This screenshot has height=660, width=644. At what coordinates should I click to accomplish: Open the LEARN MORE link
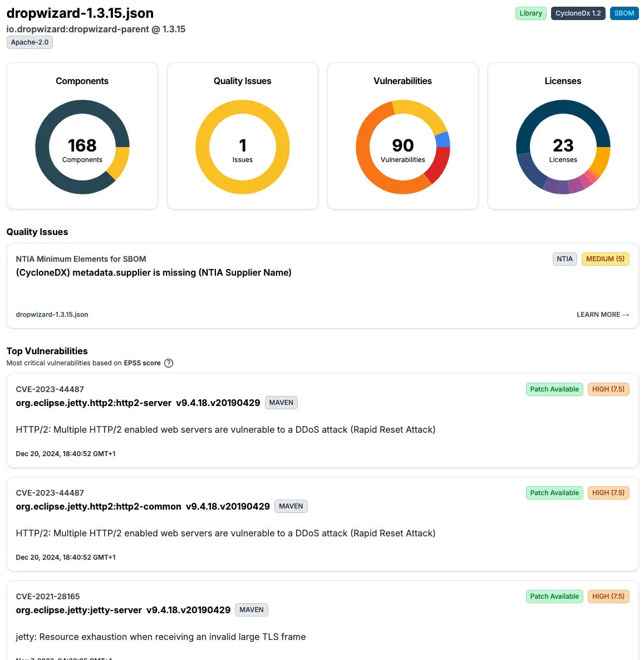[x=602, y=315]
